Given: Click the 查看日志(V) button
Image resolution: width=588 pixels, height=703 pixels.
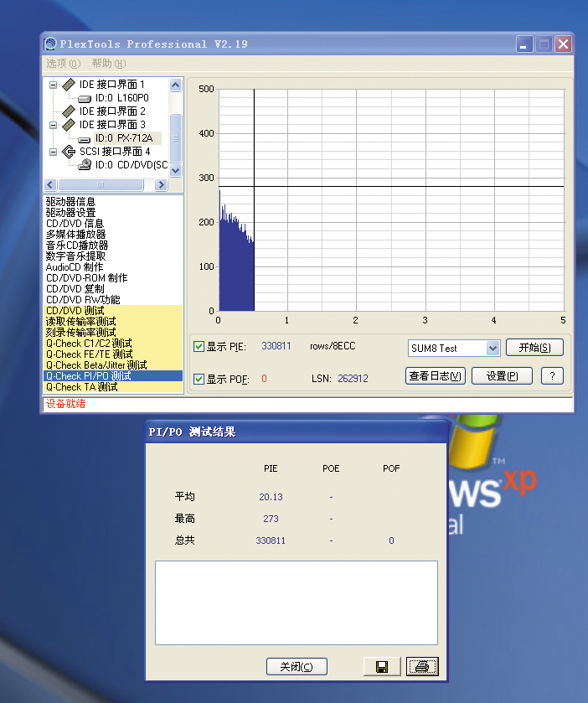Looking at the screenshot, I should tap(436, 376).
